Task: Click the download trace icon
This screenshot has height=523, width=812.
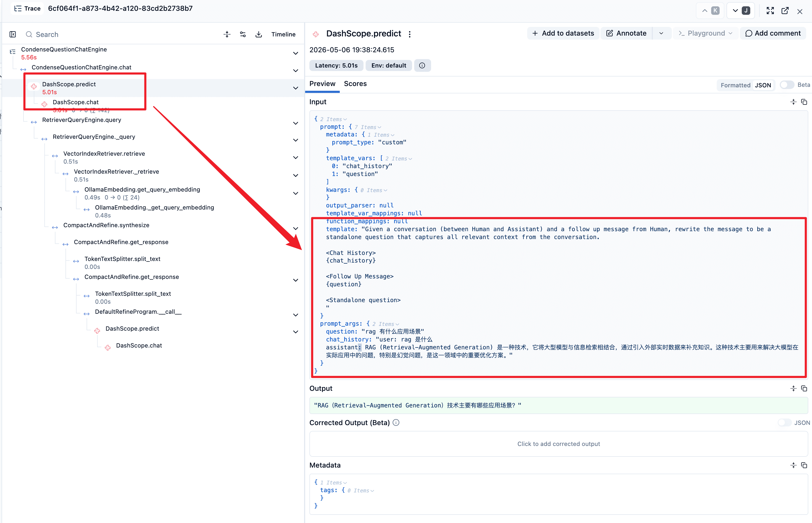Action: pyautogui.click(x=258, y=34)
